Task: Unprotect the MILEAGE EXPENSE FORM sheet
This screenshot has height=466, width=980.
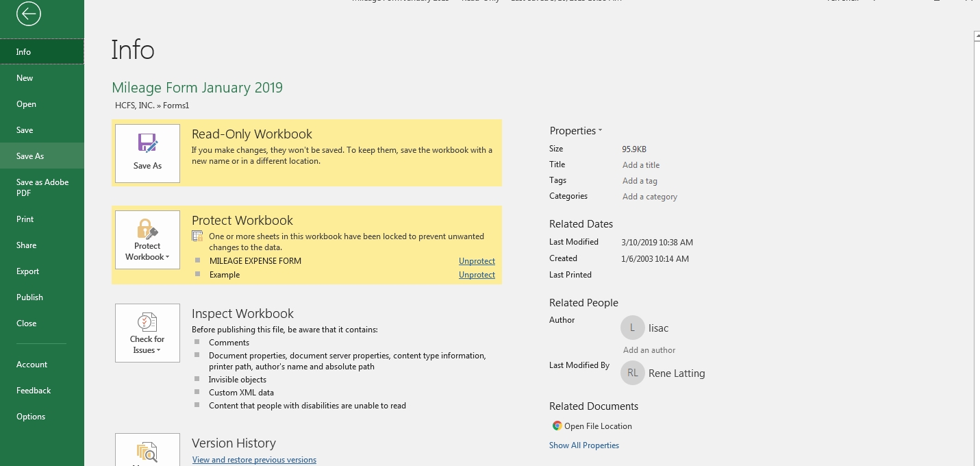Action: click(477, 261)
